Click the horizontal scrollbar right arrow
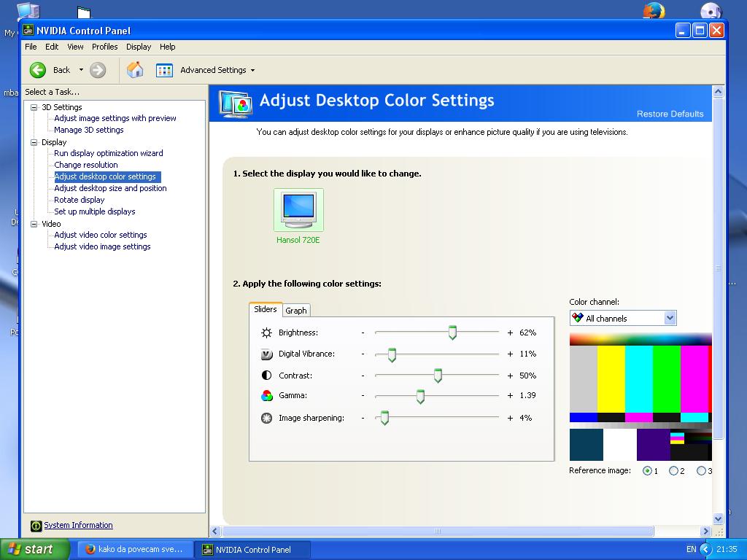 pyautogui.click(x=705, y=532)
